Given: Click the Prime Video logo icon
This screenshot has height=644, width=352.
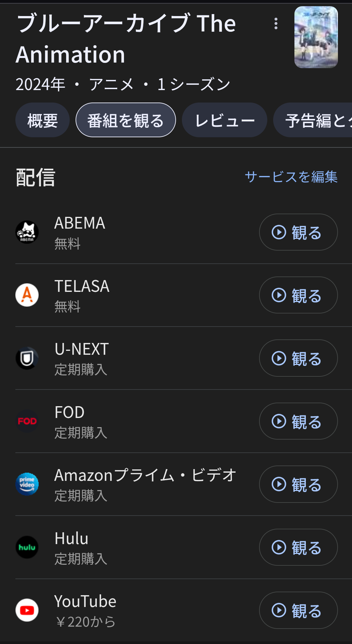Looking at the screenshot, I should (27, 484).
